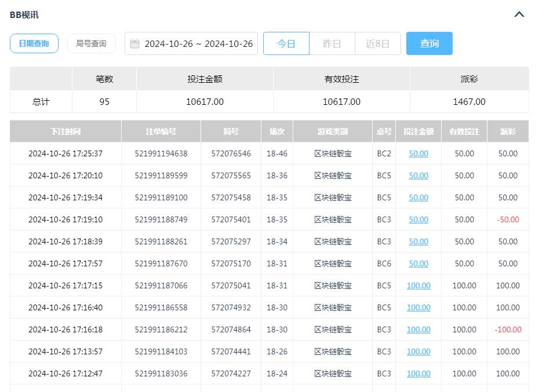Click the calendar icon in the date range field

coord(136,43)
